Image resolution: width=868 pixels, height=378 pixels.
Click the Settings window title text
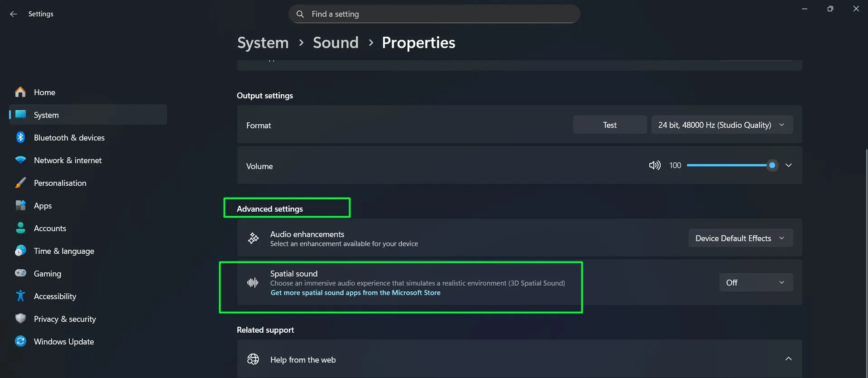point(41,14)
